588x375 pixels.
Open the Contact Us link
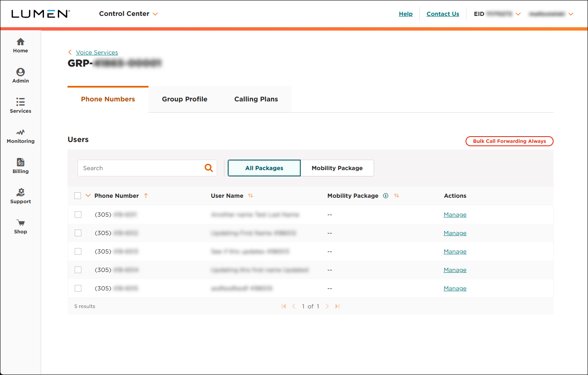(443, 14)
